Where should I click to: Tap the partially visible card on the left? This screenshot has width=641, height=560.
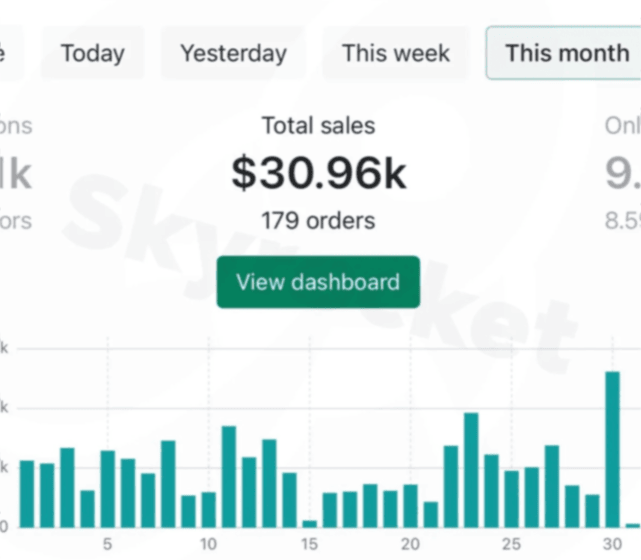tap(15, 173)
